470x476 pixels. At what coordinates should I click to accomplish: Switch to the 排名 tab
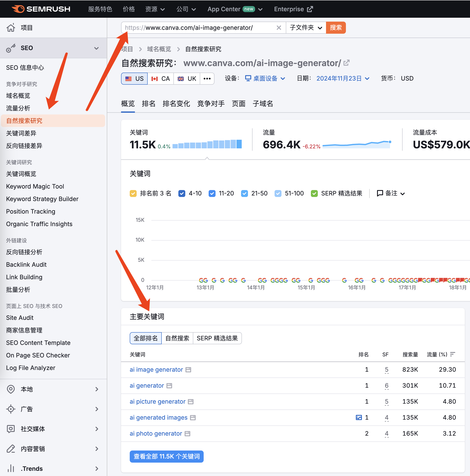point(149,104)
